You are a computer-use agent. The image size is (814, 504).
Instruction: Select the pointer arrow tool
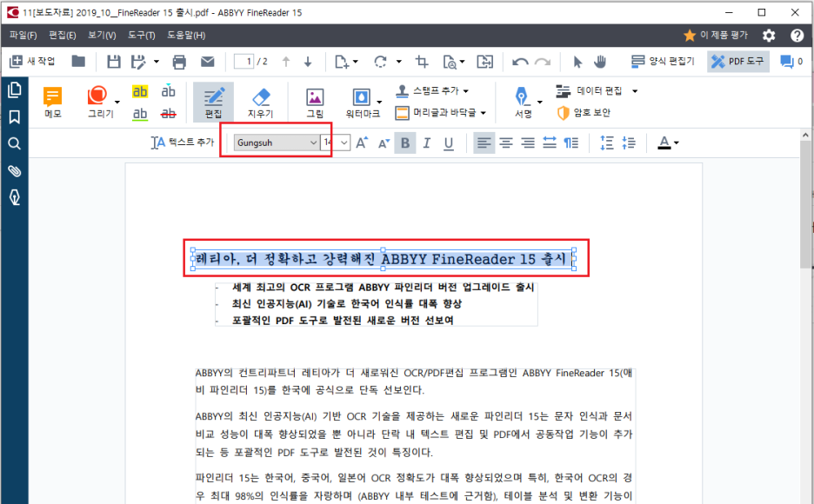click(577, 62)
